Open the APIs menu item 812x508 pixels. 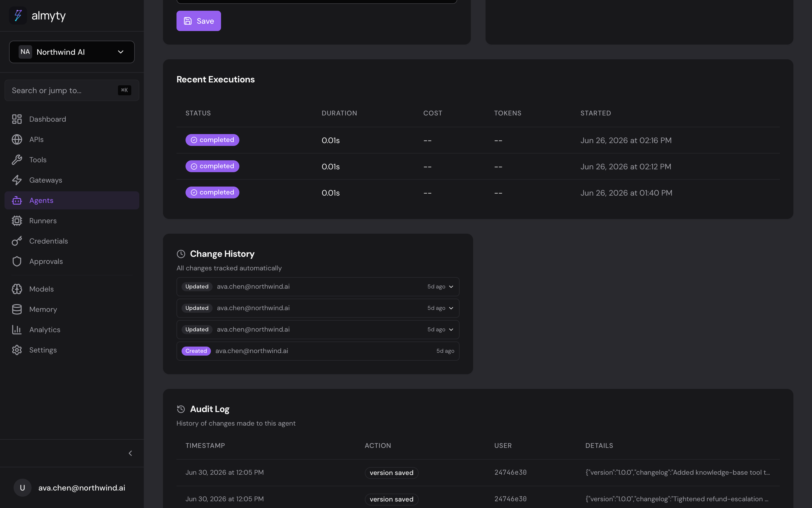point(72,139)
